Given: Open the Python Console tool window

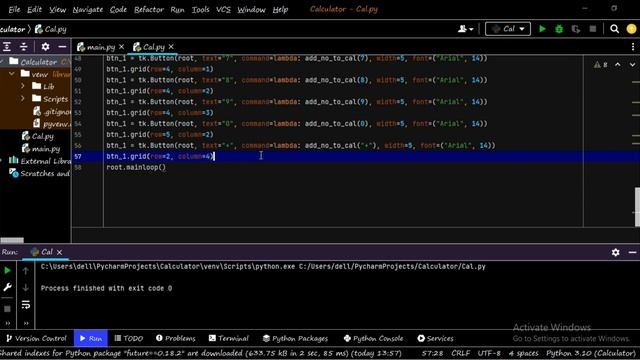Looking at the screenshot, I should (x=373, y=338).
